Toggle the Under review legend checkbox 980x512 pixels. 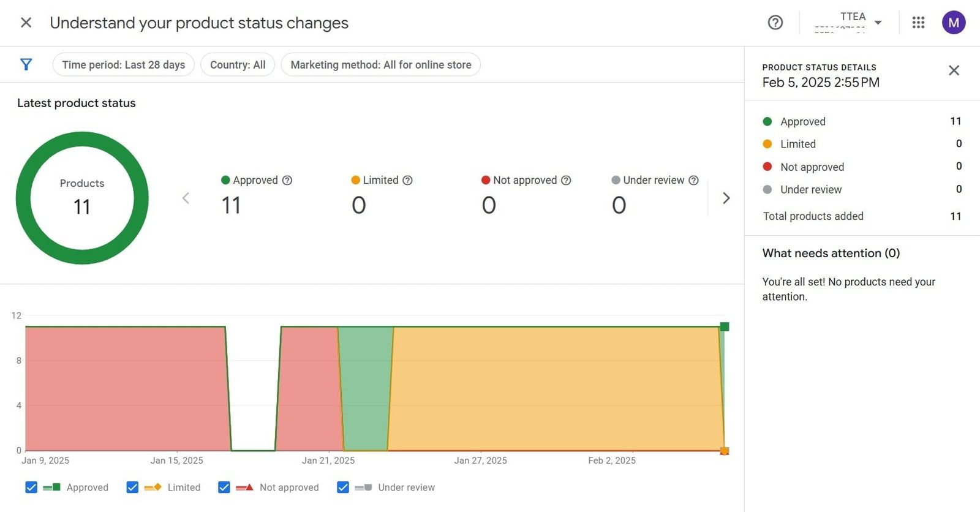tap(343, 488)
